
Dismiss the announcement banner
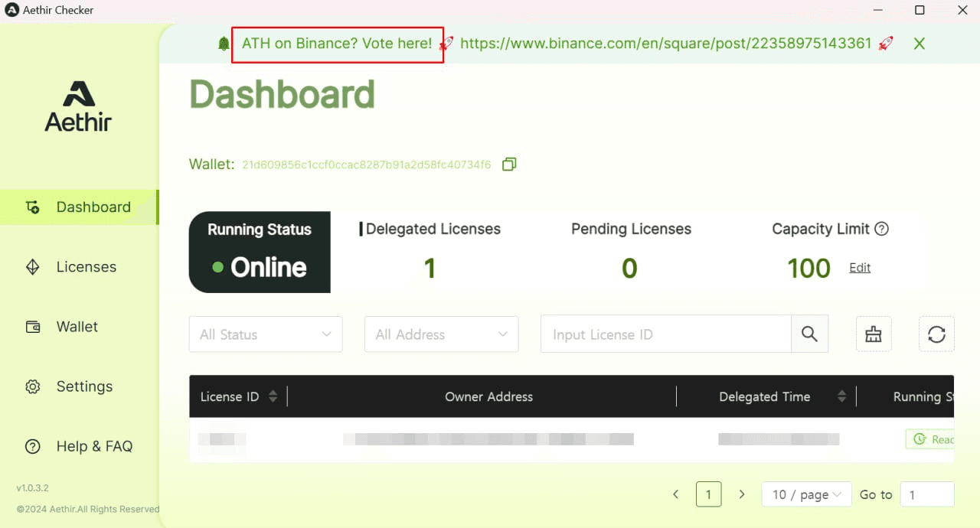point(920,44)
